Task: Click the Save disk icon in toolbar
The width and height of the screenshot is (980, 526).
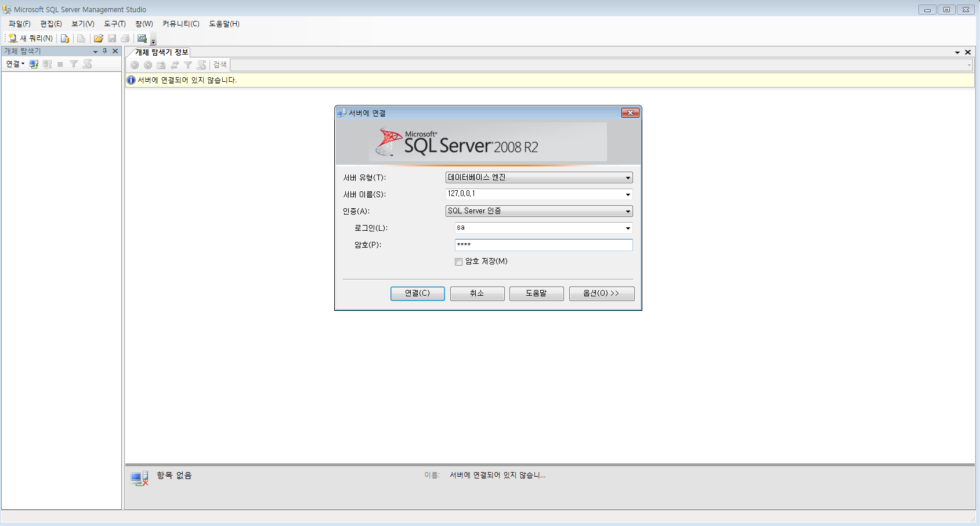Action: [112, 38]
